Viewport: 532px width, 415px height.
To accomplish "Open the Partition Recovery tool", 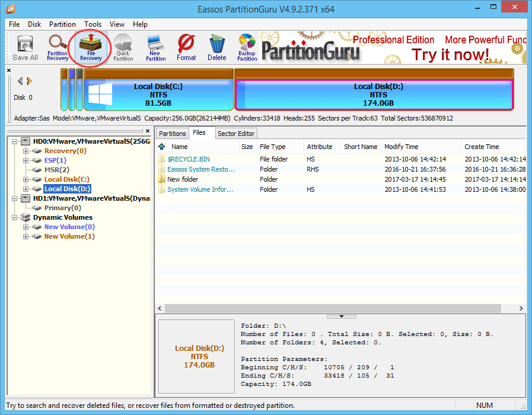I will (x=58, y=47).
